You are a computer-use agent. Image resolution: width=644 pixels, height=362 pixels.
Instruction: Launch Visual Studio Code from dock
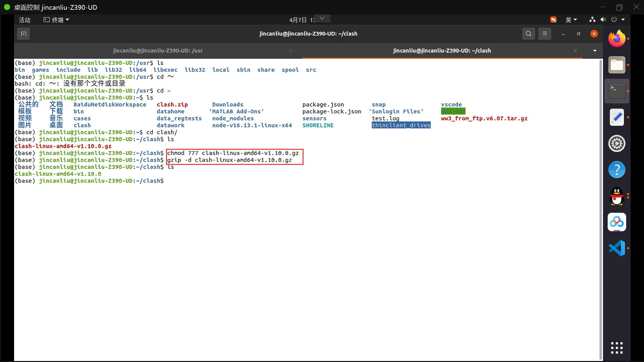click(616, 248)
